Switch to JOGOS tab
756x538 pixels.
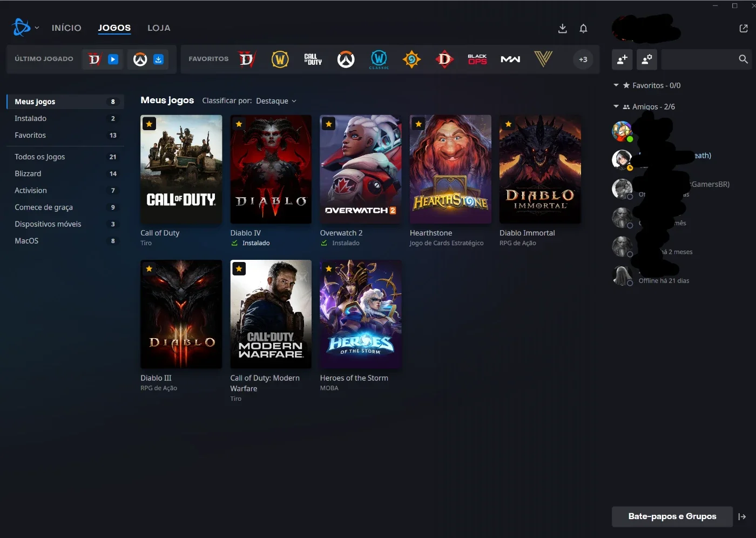(114, 28)
